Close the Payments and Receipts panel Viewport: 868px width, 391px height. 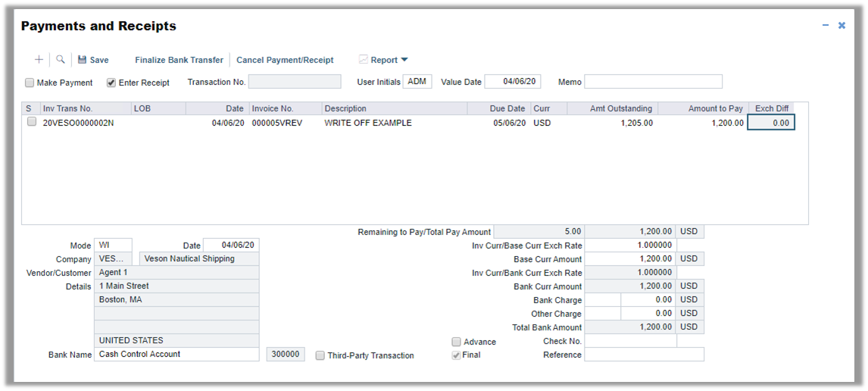pyautogui.click(x=841, y=26)
